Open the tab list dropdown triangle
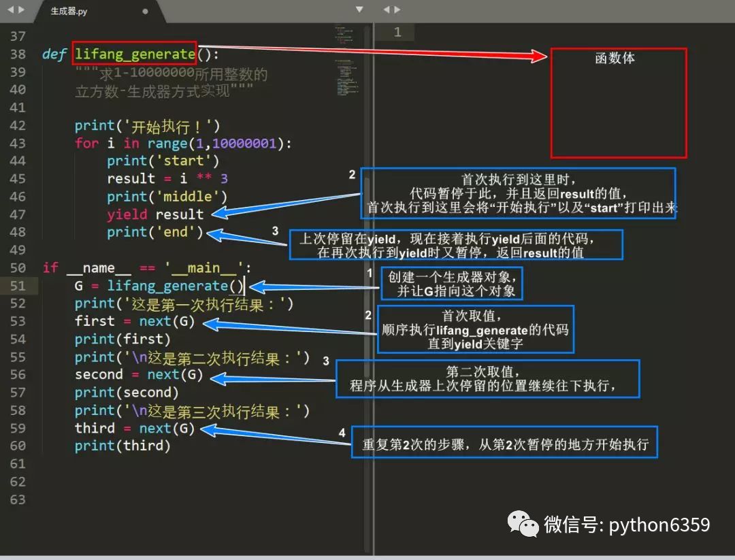The image size is (735, 560). pos(359,10)
